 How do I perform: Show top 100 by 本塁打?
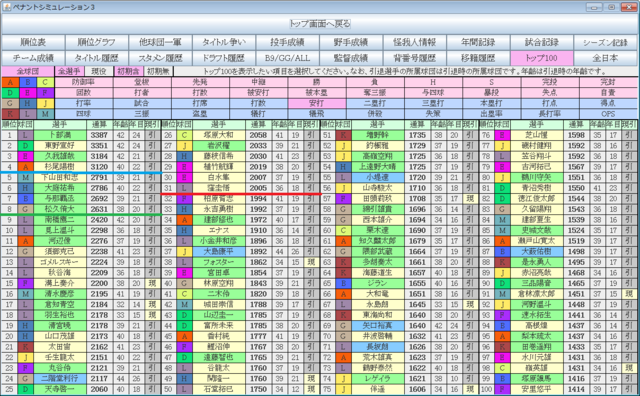click(491, 103)
